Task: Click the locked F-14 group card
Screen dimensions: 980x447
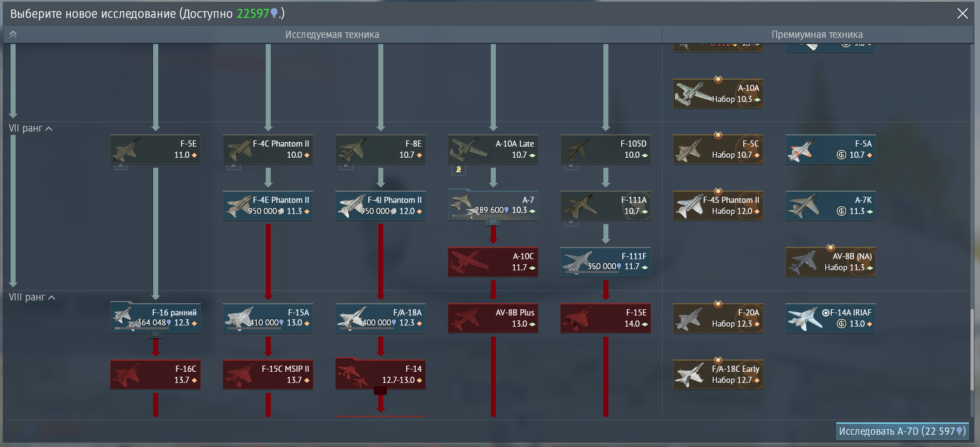Action: 381,374
